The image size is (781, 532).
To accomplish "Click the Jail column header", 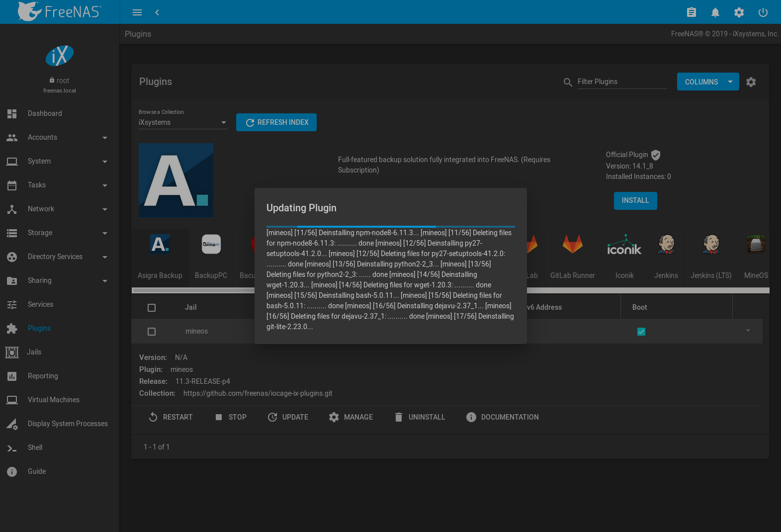I will point(191,307).
